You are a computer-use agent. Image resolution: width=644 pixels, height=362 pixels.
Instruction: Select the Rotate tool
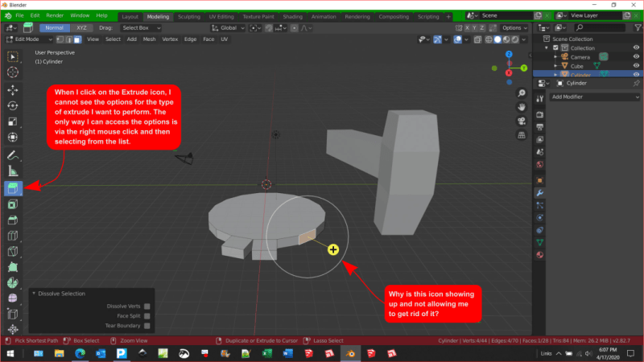[13, 106]
